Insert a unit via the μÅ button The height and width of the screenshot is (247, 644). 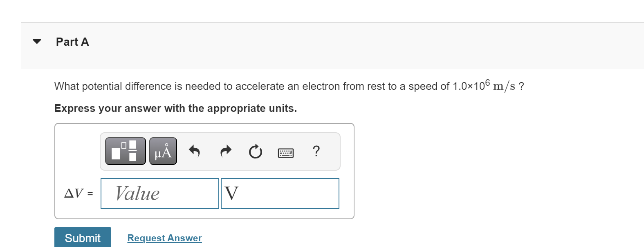[x=162, y=150]
